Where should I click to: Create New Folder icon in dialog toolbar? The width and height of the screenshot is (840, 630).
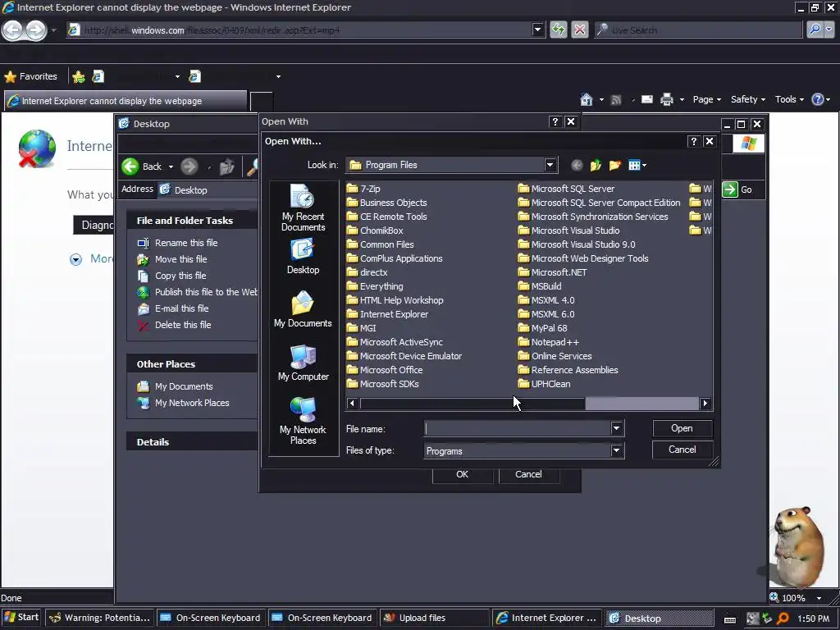(x=615, y=165)
